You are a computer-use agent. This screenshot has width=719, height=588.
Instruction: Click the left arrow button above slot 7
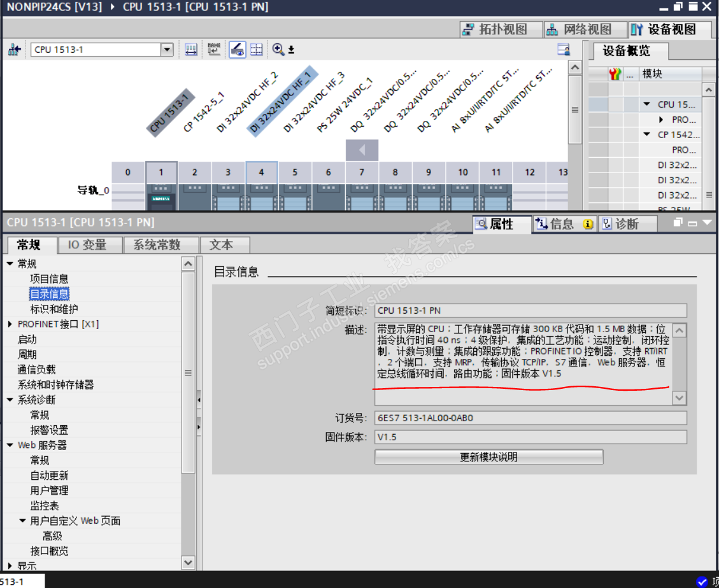[x=362, y=150]
